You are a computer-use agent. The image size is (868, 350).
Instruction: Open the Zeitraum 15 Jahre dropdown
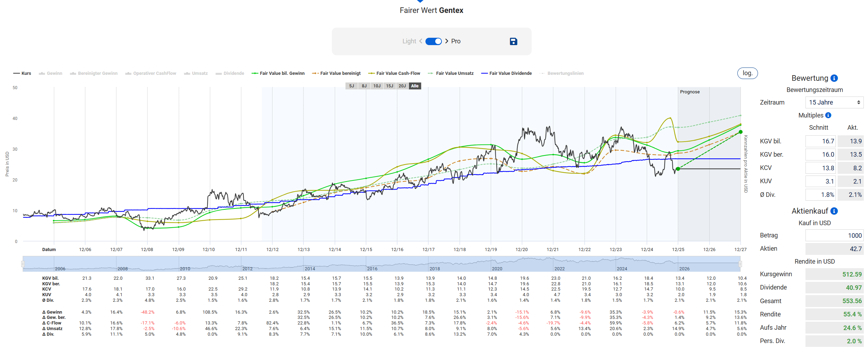(x=834, y=102)
